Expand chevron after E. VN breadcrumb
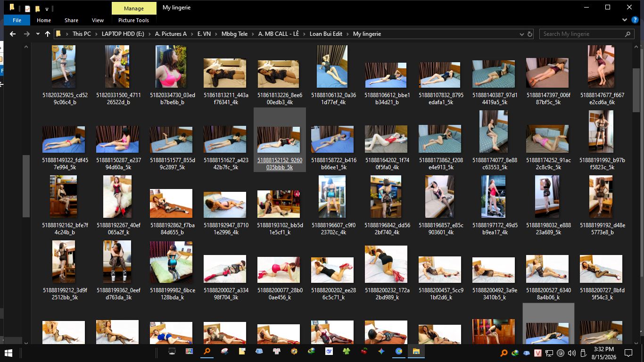Viewport: 644px width, 362px height. tap(216, 34)
